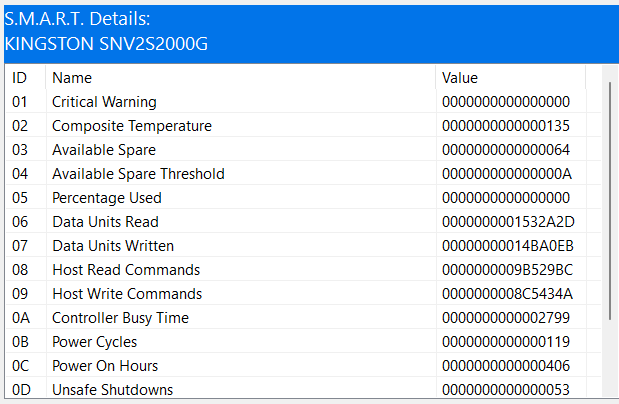This screenshot has height=404, width=619.
Task: Click value 000000001532A2D
Action: pyautogui.click(x=508, y=222)
